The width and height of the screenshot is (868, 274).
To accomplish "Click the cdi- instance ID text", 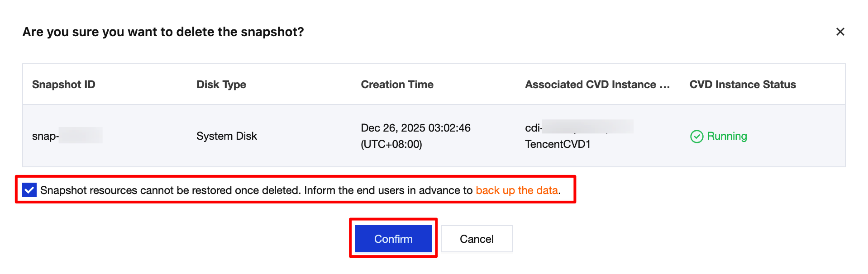I will click(534, 128).
